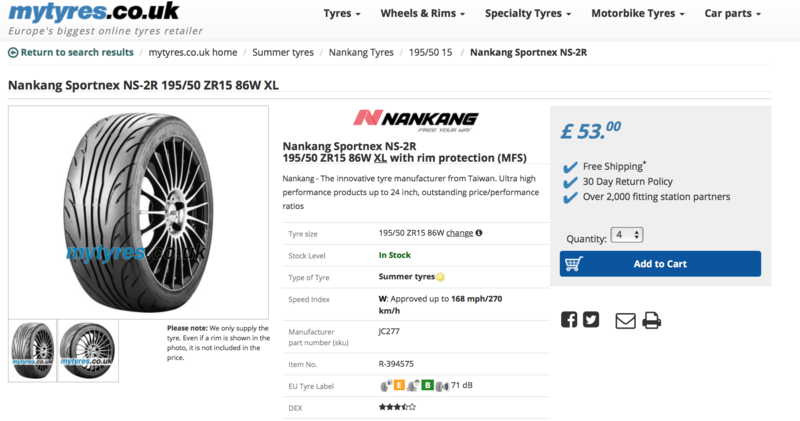Open the Quantity dropdown
The height and width of the screenshot is (421, 800).
point(629,235)
